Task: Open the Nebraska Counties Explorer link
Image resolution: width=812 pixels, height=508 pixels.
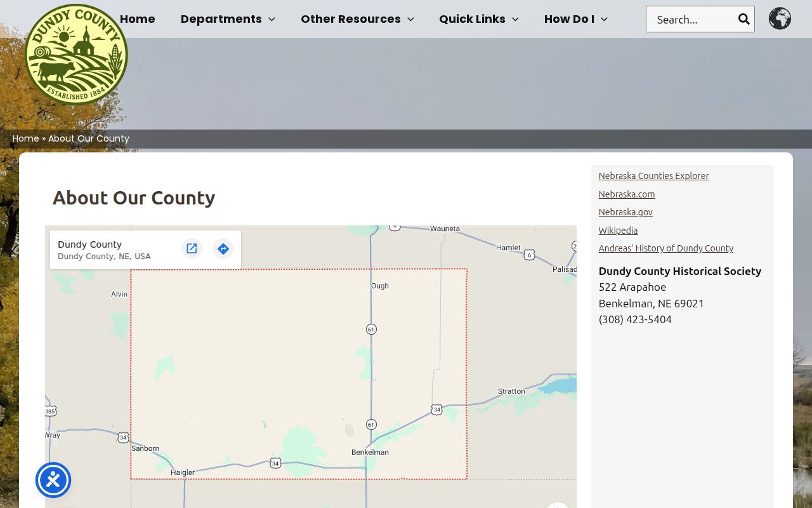Action: click(x=653, y=176)
